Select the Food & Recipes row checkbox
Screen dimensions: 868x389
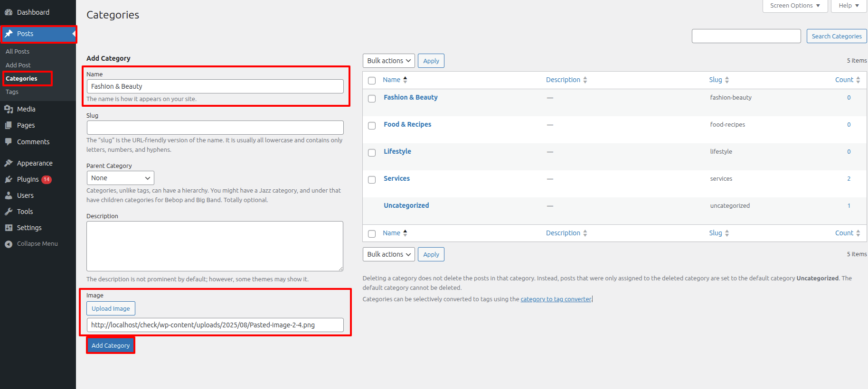(372, 125)
